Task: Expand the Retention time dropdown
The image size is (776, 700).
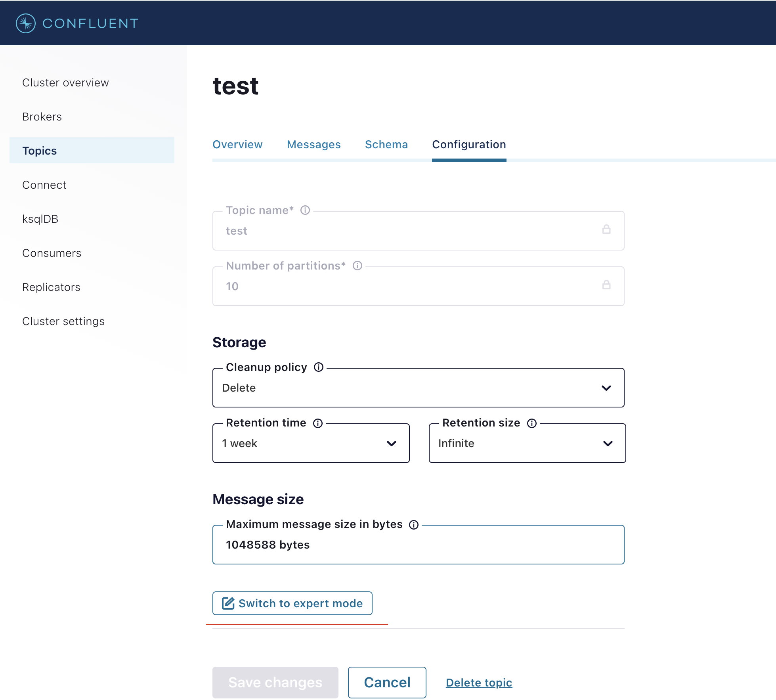Action: 311,443
